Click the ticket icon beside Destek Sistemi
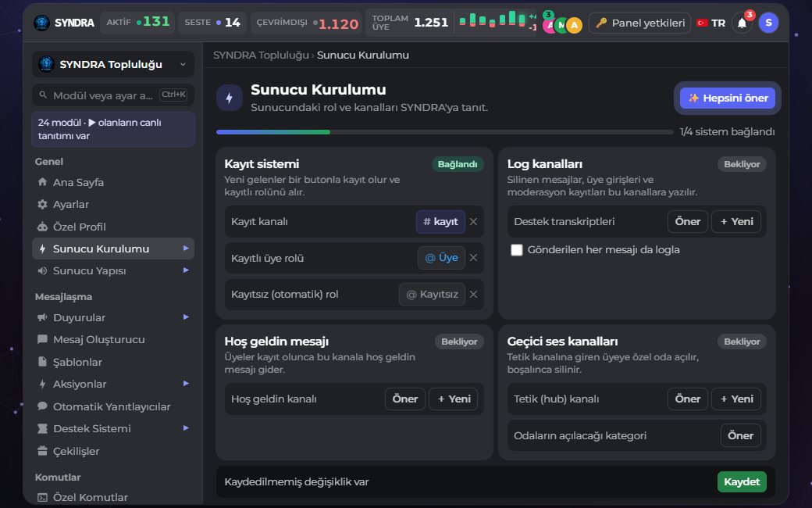The height and width of the screenshot is (508, 812). pyautogui.click(x=42, y=429)
